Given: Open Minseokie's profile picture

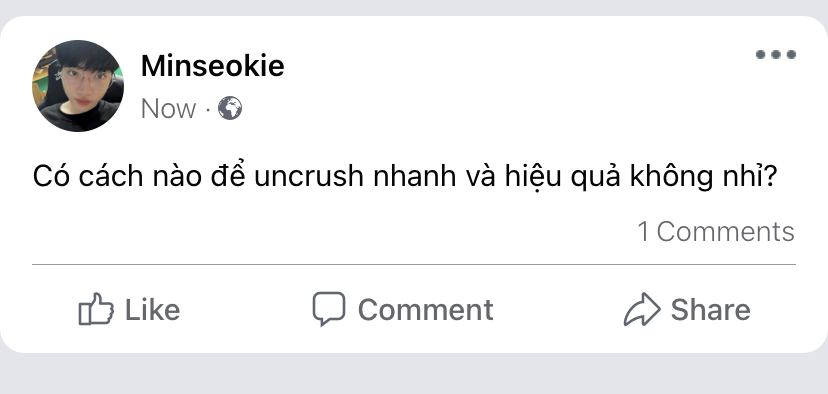Looking at the screenshot, I should click(x=78, y=86).
